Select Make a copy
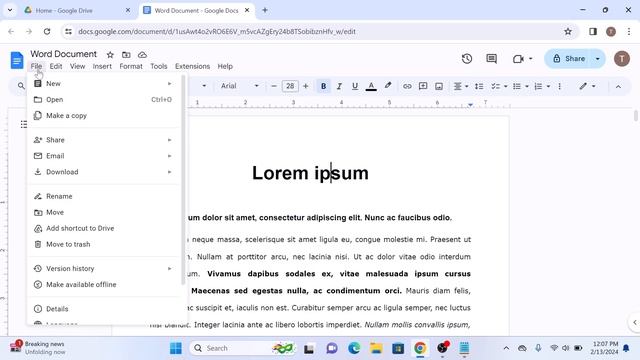The image size is (640, 360). click(104, 116)
